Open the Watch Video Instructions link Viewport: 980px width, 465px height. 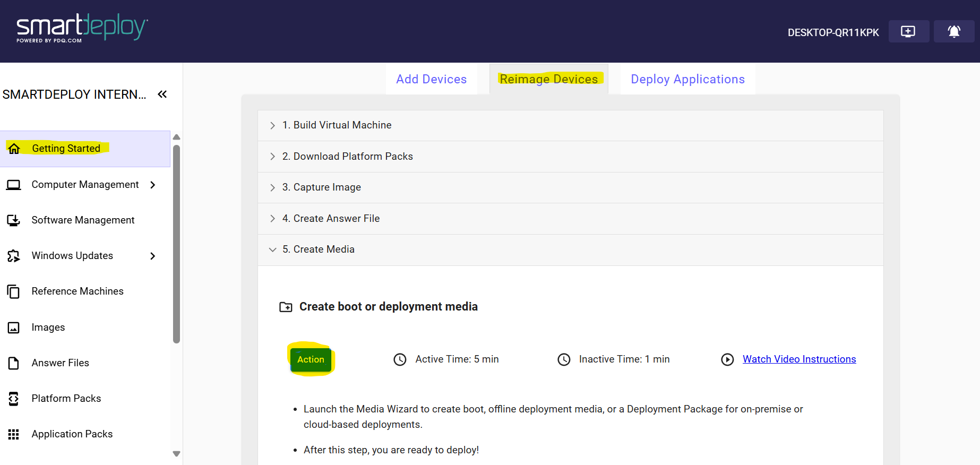tap(799, 359)
